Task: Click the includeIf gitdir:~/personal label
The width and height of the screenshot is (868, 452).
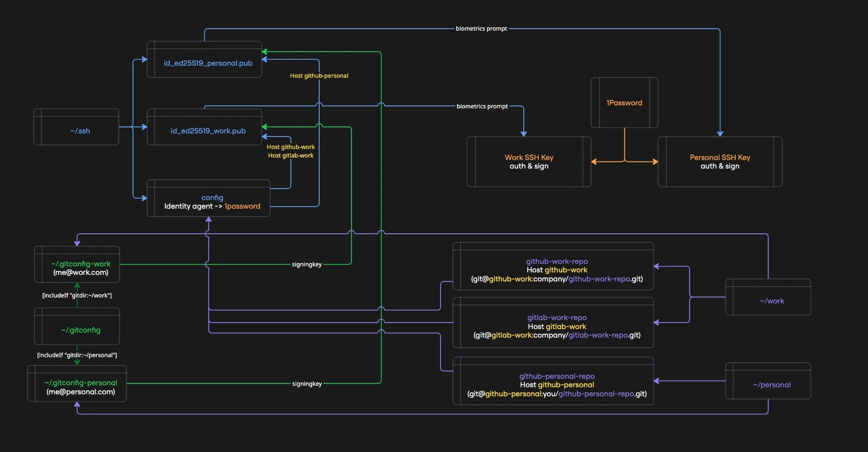Action: point(77,355)
